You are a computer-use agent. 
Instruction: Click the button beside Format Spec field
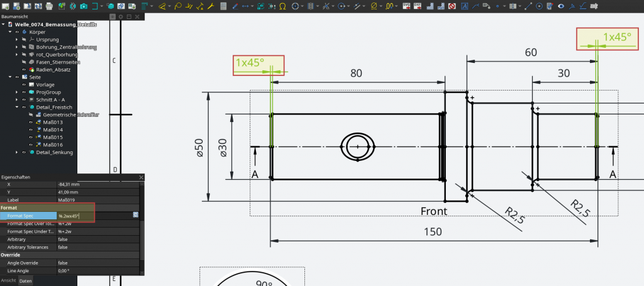(135, 216)
